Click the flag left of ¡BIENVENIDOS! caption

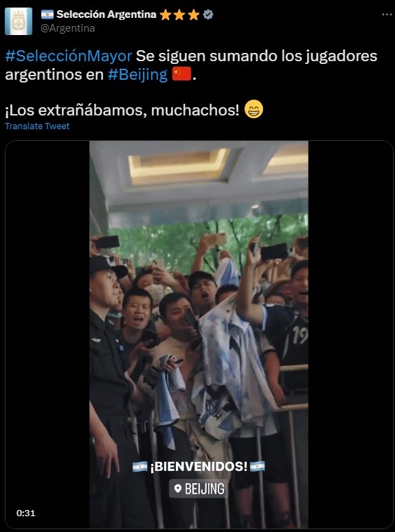pos(140,467)
